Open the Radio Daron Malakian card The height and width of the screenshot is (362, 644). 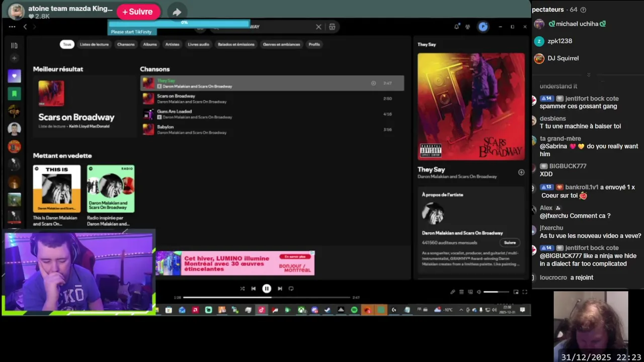click(x=111, y=196)
